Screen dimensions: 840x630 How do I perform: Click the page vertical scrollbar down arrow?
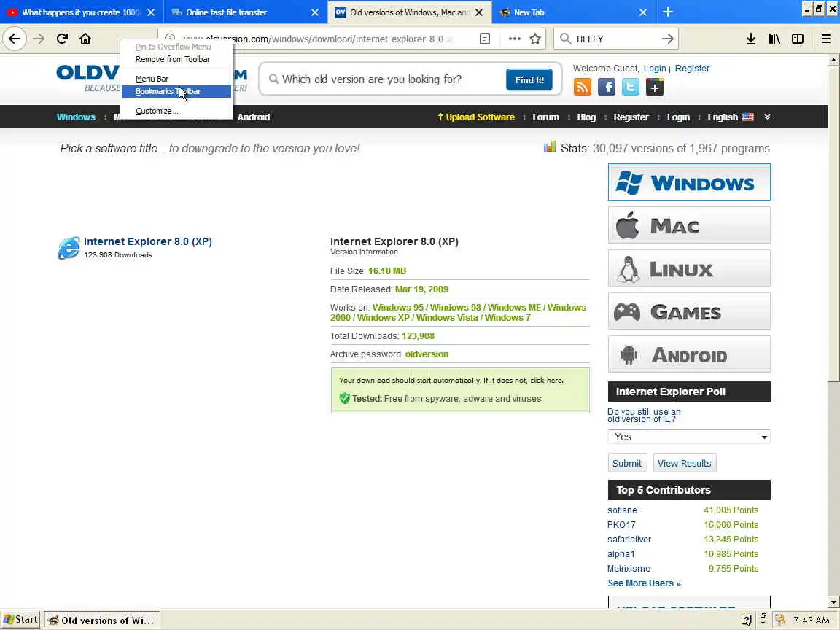(833, 602)
